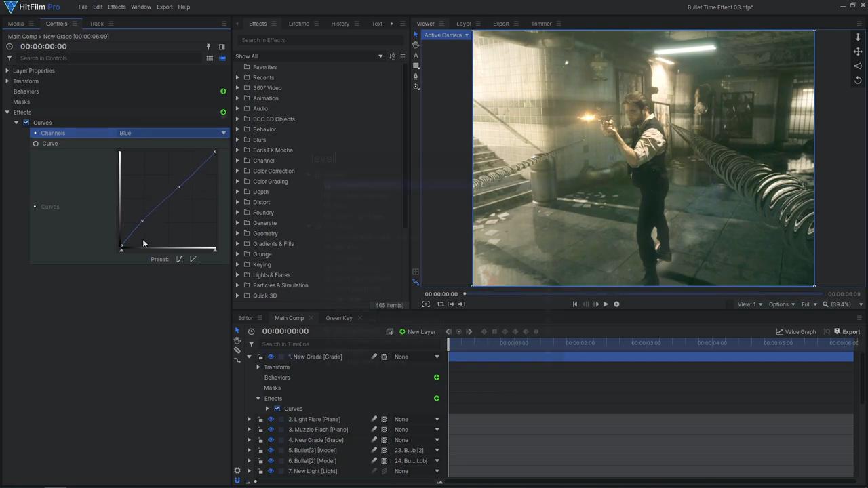This screenshot has height=488, width=868.
Task: Click the viewer pan camera arrows icon
Action: [858, 52]
